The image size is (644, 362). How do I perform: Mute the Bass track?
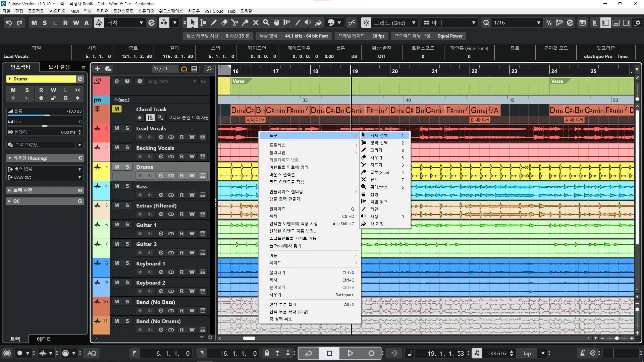click(117, 186)
